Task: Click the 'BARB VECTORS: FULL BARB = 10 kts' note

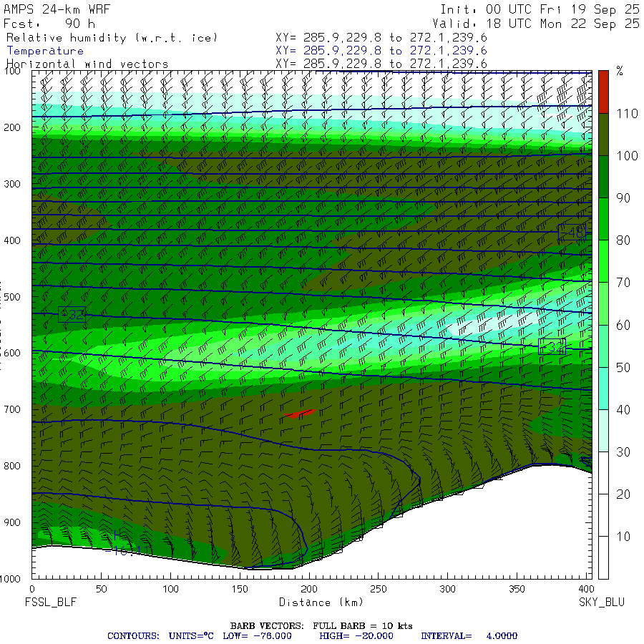Action: coord(321,626)
